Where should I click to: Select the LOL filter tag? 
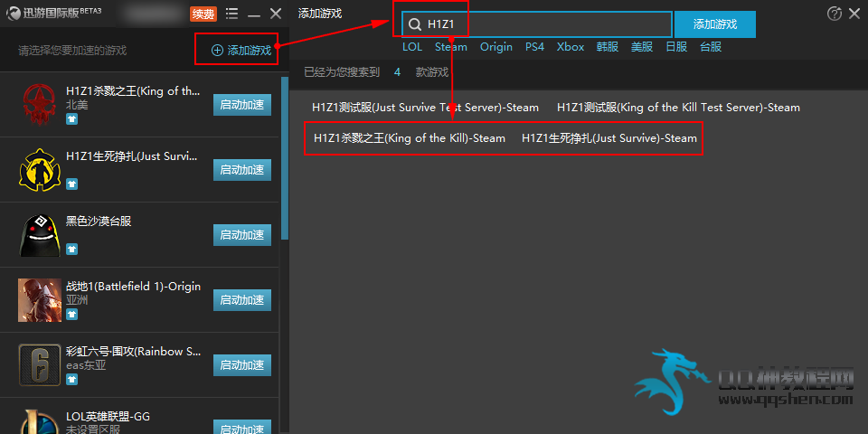tap(412, 47)
